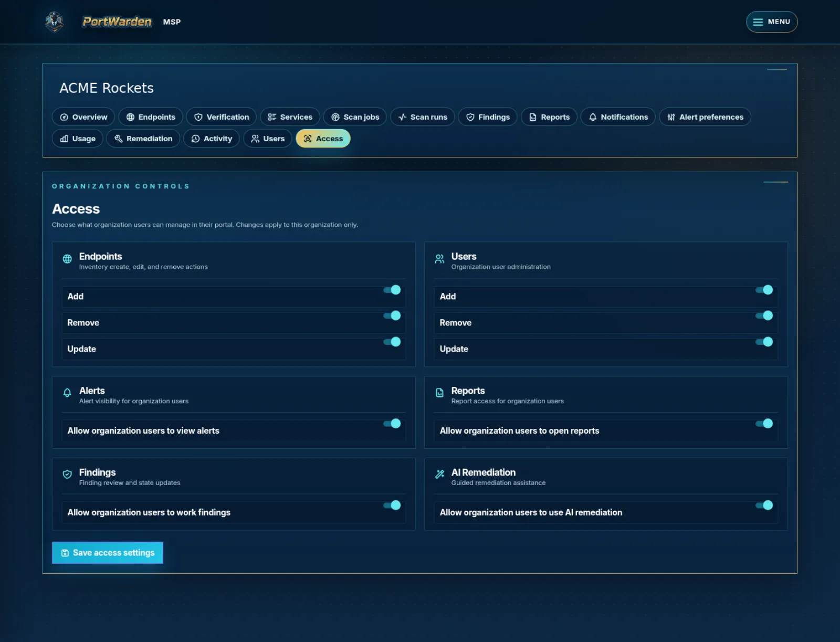Image resolution: width=840 pixels, height=642 pixels.
Task: Click the Users tab people icon
Action: (255, 139)
